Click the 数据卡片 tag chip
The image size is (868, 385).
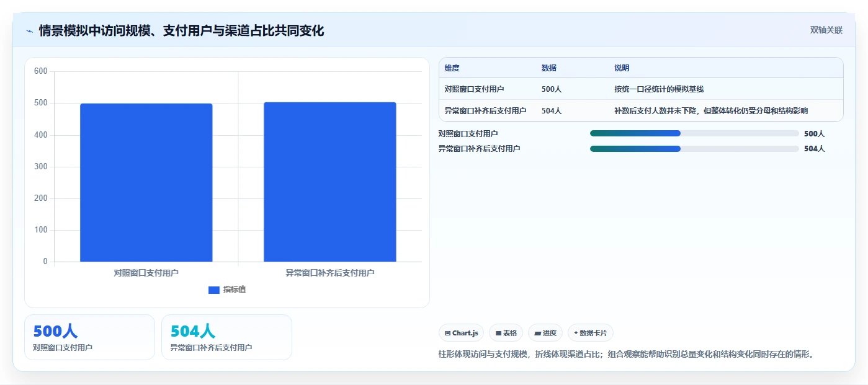[x=591, y=333]
